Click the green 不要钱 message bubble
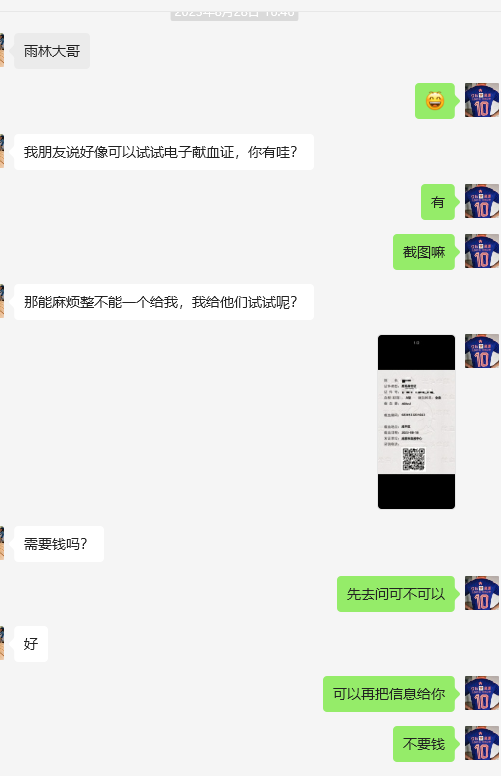 coord(424,744)
